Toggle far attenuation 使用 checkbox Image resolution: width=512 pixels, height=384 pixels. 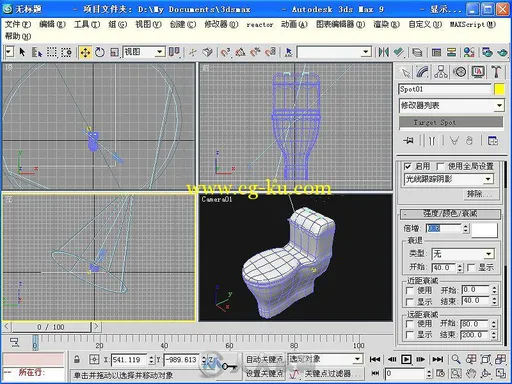[410, 323]
